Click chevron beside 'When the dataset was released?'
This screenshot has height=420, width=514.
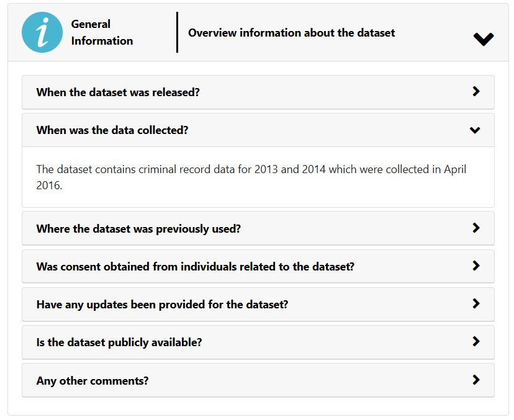click(476, 92)
